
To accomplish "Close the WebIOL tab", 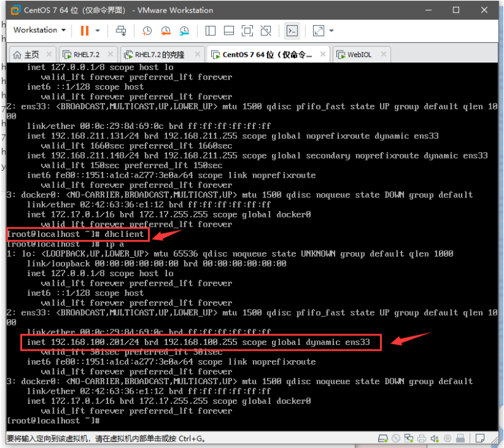I will (x=383, y=54).
